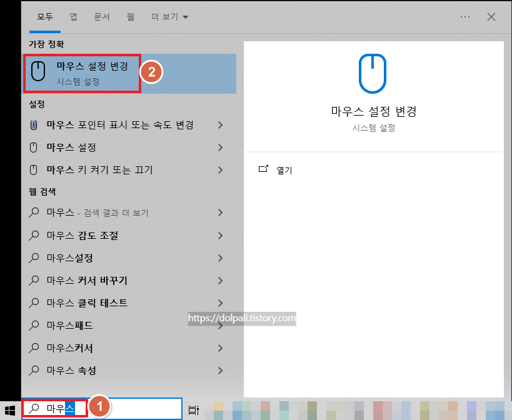Open the ••• more options menu
Image resolution: width=512 pixels, height=420 pixels.
click(x=464, y=16)
